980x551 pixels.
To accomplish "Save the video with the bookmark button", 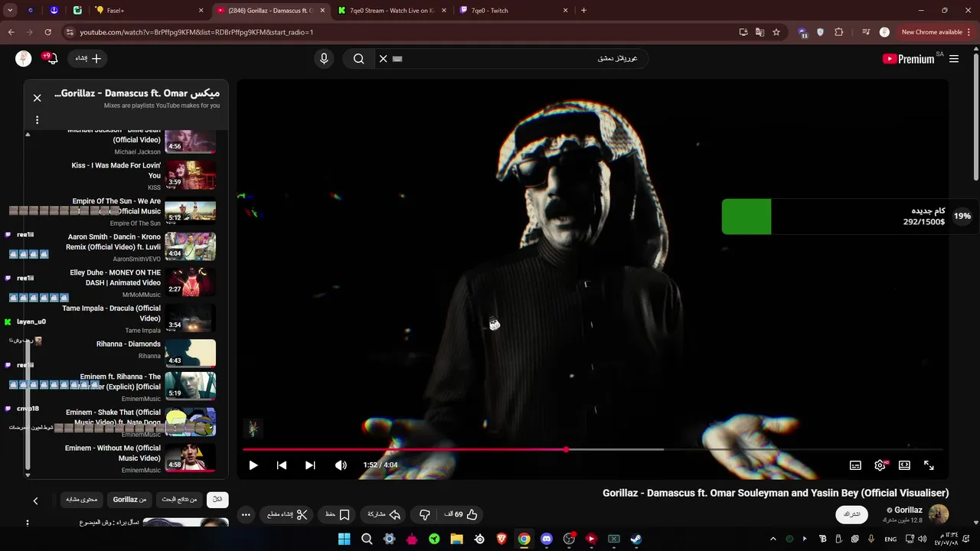I will 338,515.
